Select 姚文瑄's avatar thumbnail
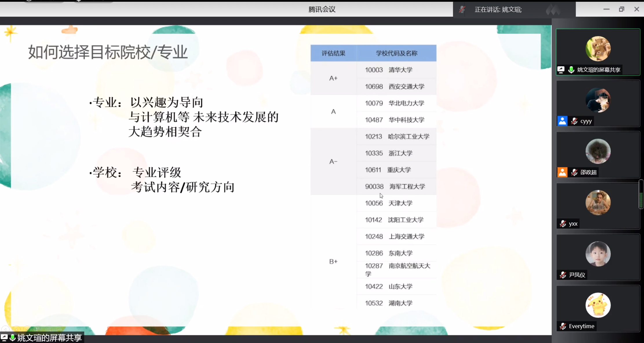Image resolution: width=644 pixels, height=343 pixels. click(598, 49)
